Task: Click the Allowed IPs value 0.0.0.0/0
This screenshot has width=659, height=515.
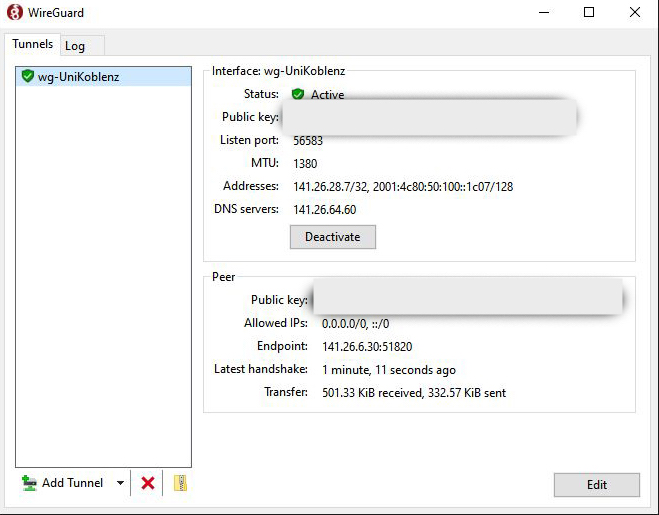Action: pos(344,324)
